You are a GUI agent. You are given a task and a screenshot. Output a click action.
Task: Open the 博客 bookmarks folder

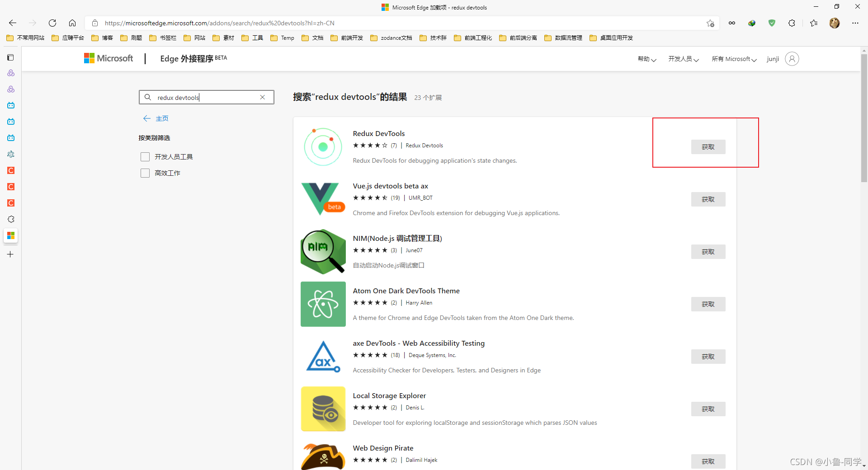point(102,38)
